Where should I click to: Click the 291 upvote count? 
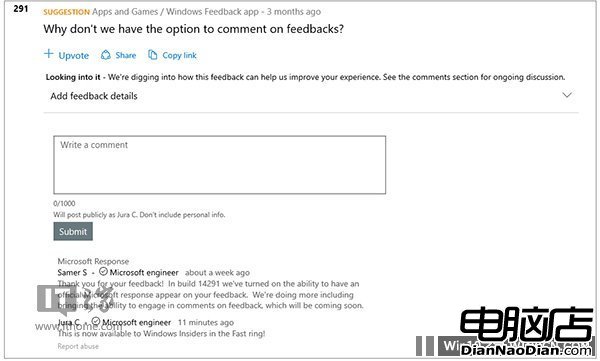click(x=21, y=8)
